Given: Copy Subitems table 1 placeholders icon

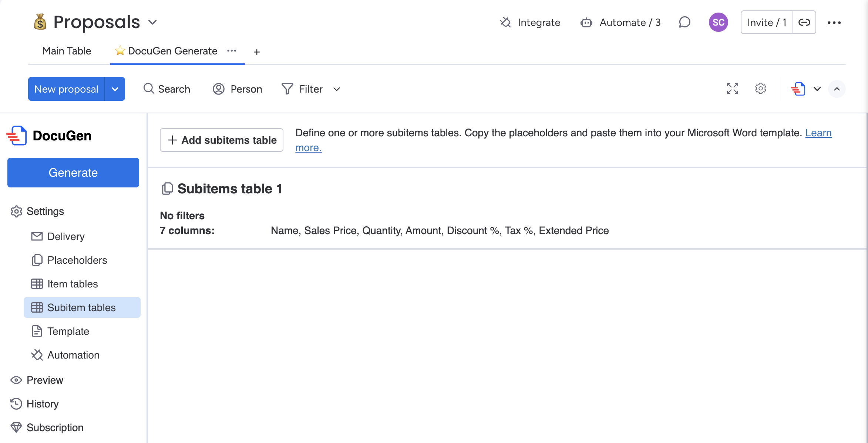Looking at the screenshot, I should (167, 189).
